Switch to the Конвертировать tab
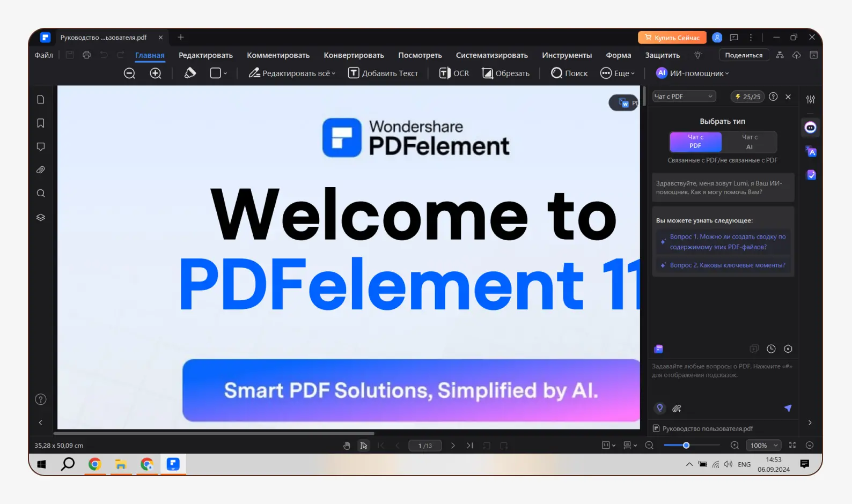Image resolution: width=852 pixels, height=504 pixels. click(x=354, y=55)
